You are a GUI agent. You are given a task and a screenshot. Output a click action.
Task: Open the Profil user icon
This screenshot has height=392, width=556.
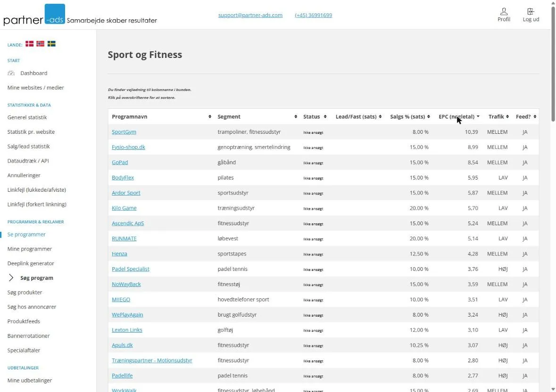click(504, 11)
